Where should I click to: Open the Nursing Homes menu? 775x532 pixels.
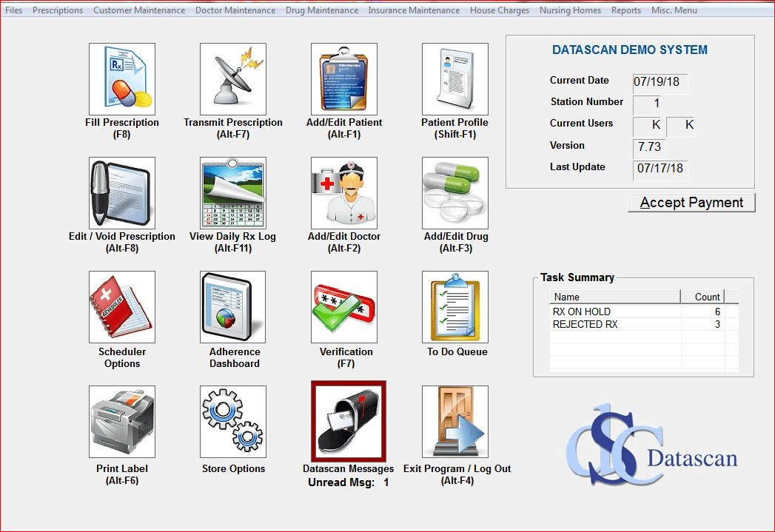pos(571,10)
